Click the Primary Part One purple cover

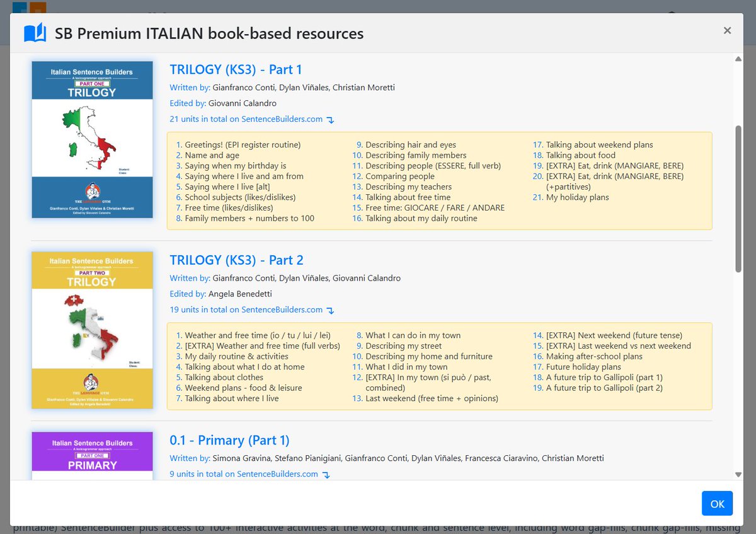pos(92,456)
